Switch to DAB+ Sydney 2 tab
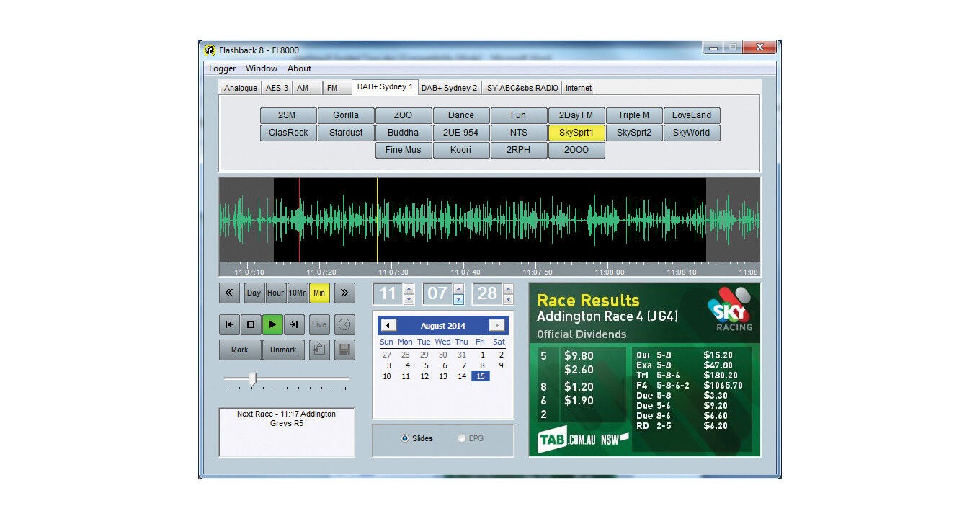The width and height of the screenshot is (980, 519). (x=449, y=88)
